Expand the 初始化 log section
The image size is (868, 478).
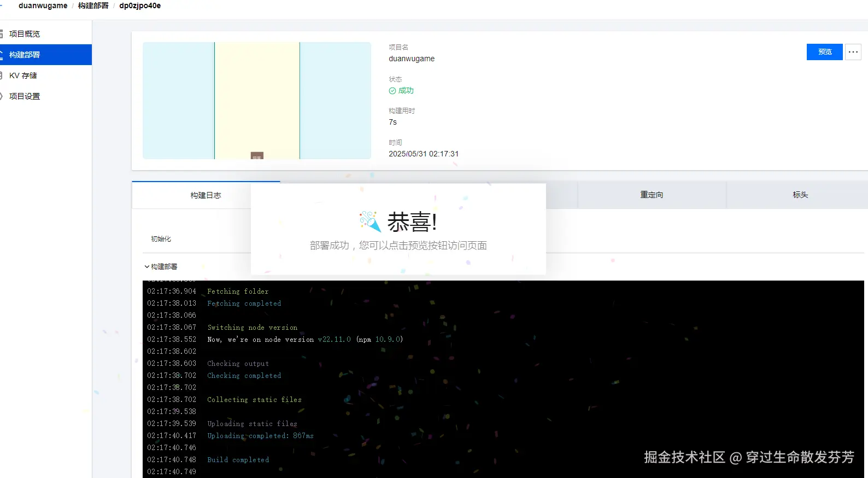tap(161, 239)
